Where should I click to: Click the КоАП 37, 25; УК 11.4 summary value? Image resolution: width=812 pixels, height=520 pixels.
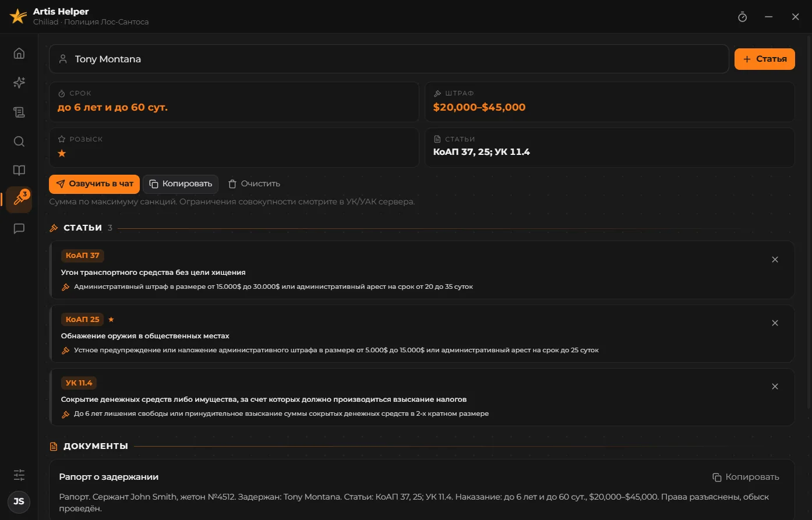[x=482, y=152]
